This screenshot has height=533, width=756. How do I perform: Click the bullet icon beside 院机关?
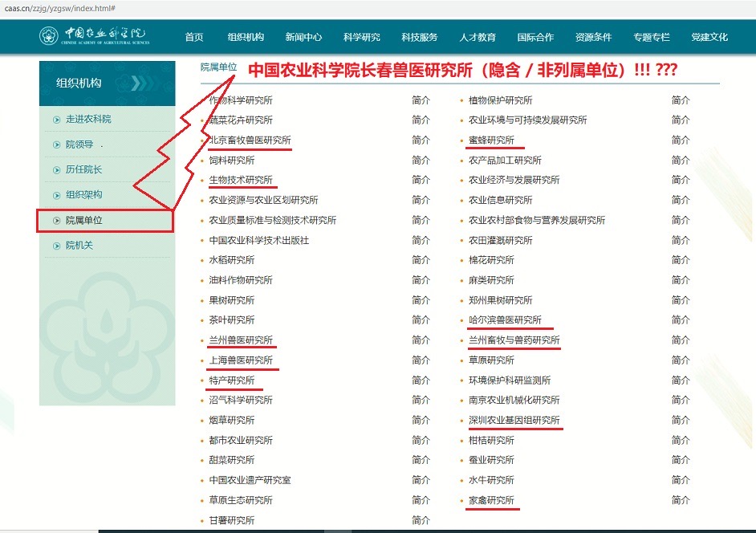click(x=56, y=246)
